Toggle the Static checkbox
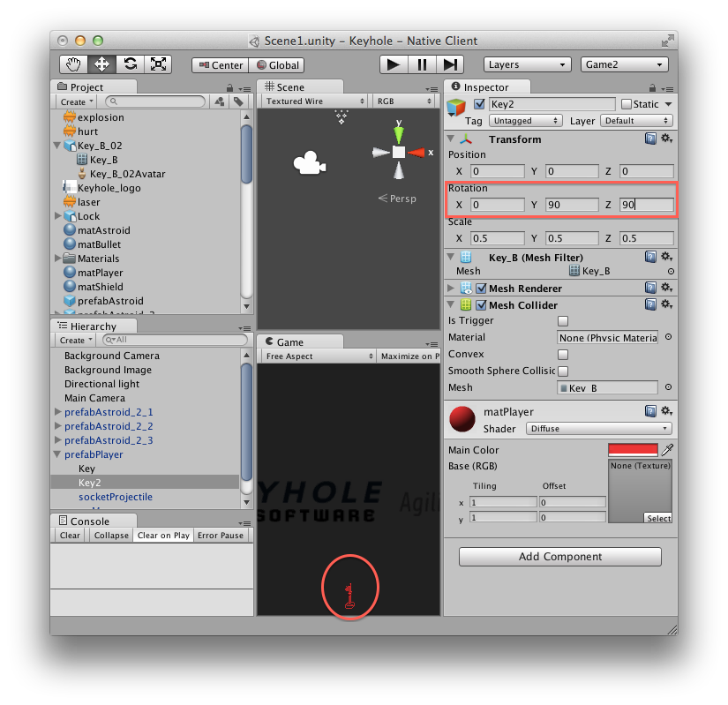Image resolution: width=728 pixels, height=705 pixels. pos(627,104)
